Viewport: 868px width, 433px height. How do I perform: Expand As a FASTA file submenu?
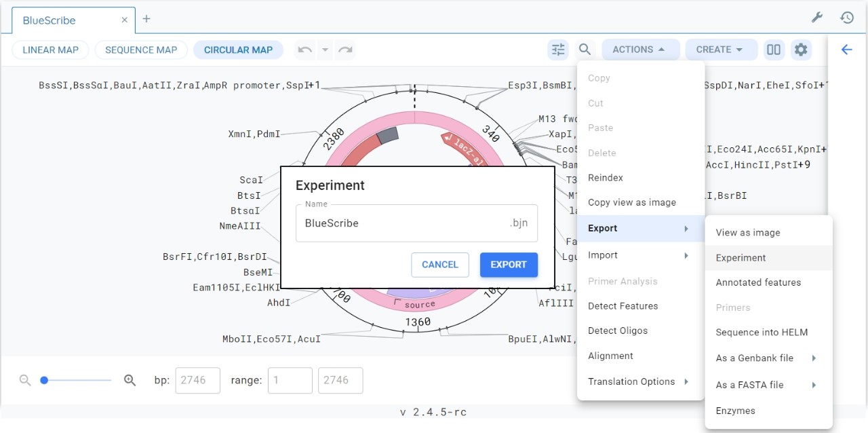(x=768, y=385)
